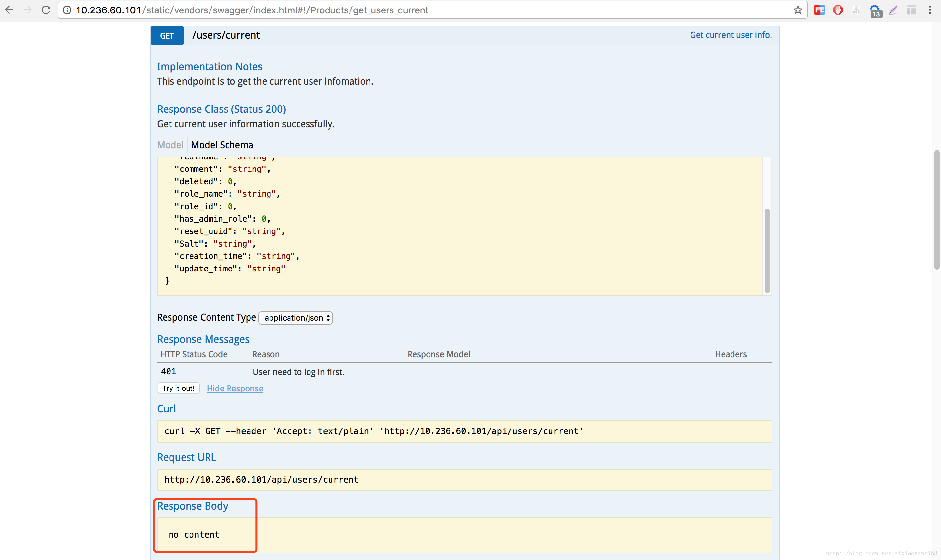Click the Request URL section heading
The width and height of the screenshot is (941, 560).
click(186, 457)
